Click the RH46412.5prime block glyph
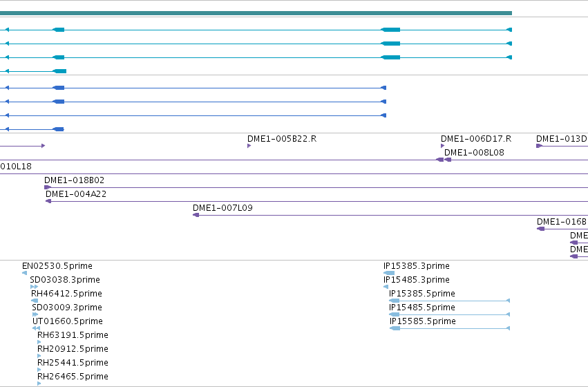This screenshot has width=588, height=387. click(35, 301)
